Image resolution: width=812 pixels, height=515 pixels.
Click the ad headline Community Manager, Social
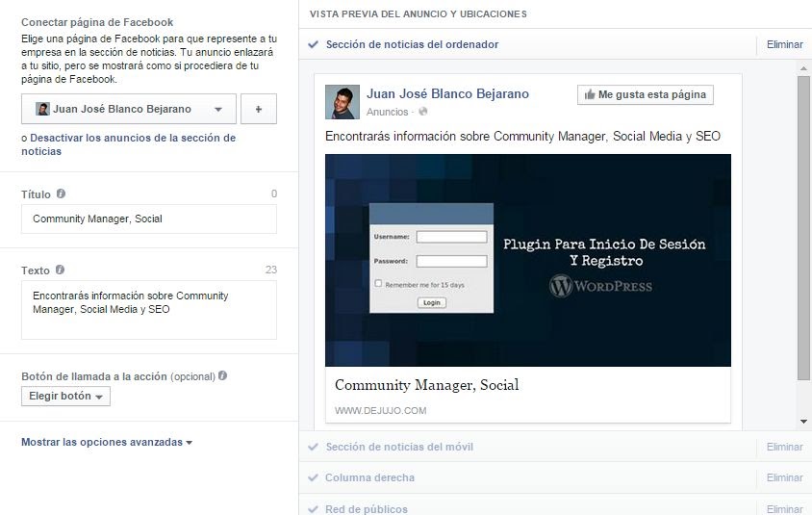pyautogui.click(x=427, y=385)
